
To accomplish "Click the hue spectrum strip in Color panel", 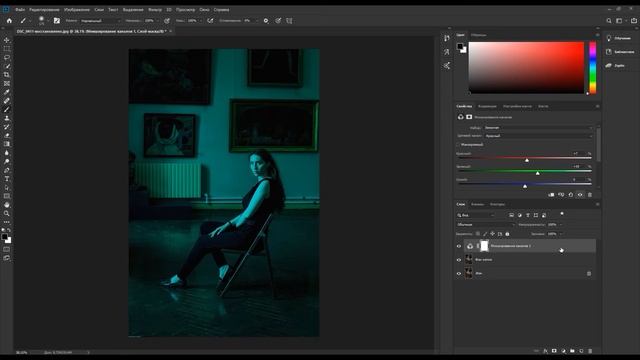I will point(592,68).
